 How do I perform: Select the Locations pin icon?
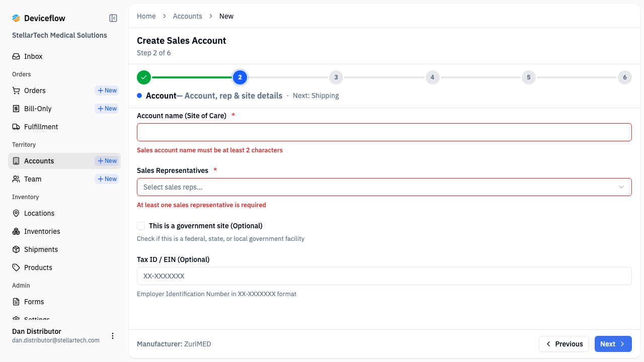click(16, 213)
